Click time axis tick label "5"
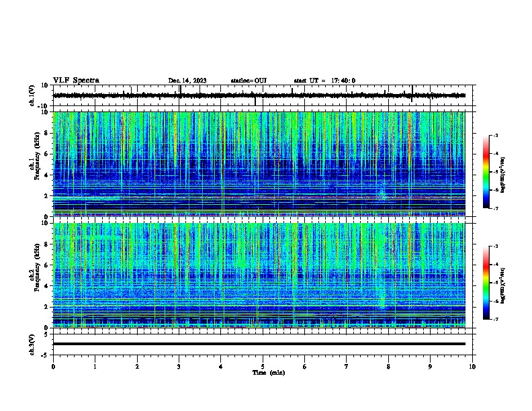The image size is (532, 411). click(x=263, y=367)
